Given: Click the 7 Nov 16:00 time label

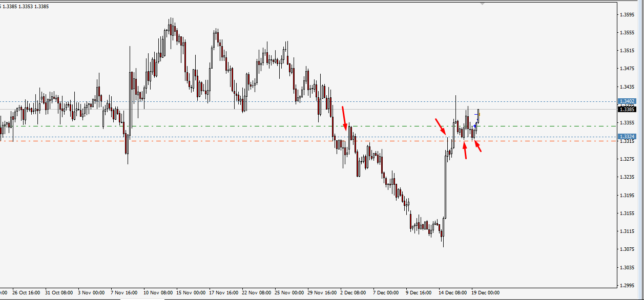Looking at the screenshot, I should [x=123, y=293].
